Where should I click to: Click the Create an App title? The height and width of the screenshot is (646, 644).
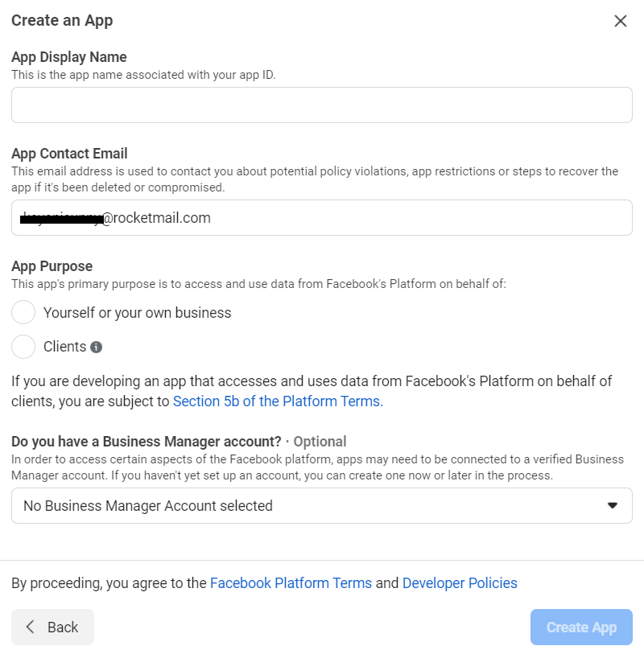click(x=62, y=20)
